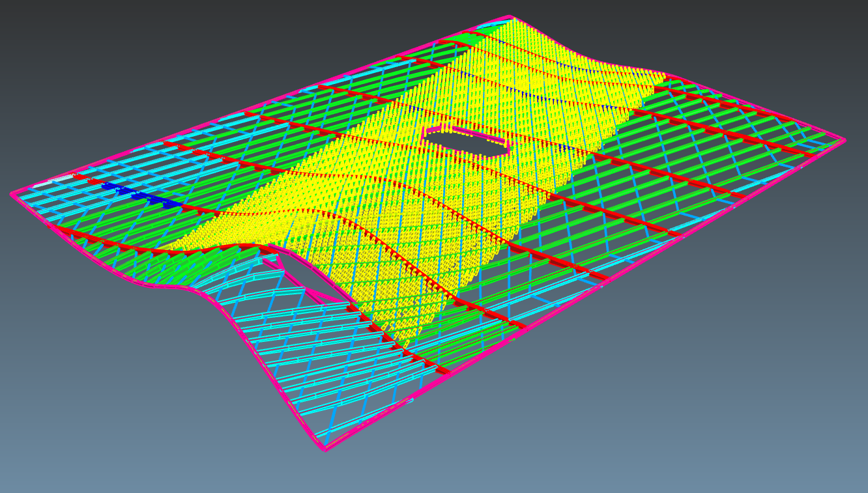Click the pink border at the bottom curve

coord(326,449)
